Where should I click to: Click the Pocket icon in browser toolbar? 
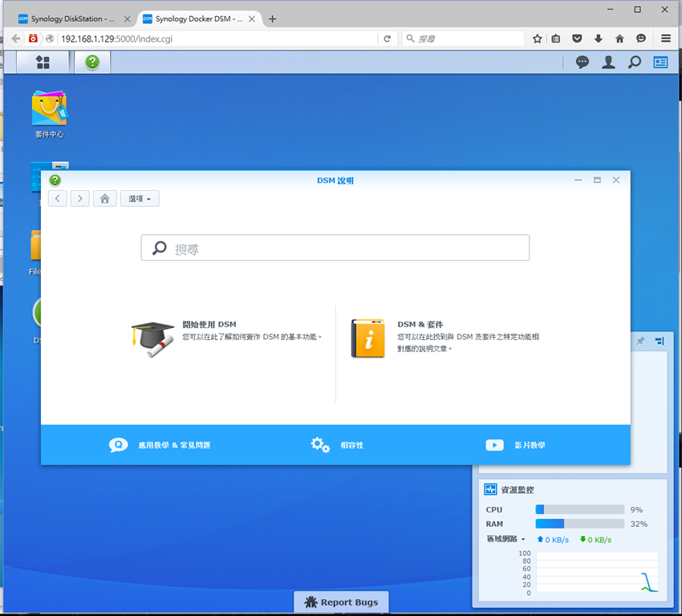(x=577, y=38)
